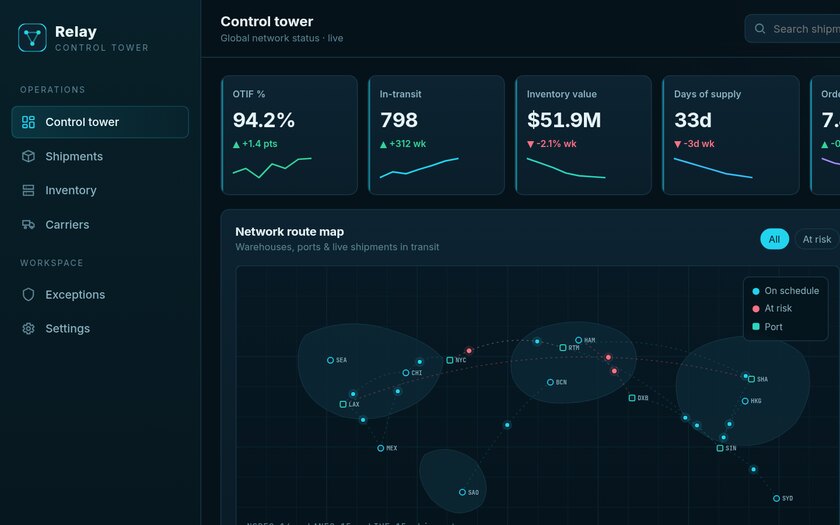Select the All map filter
Screen dimensions: 840x525
click(x=775, y=239)
